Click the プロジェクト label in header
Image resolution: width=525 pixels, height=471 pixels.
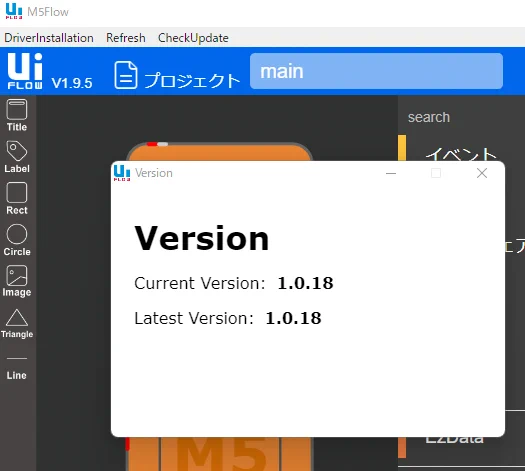tap(193, 81)
